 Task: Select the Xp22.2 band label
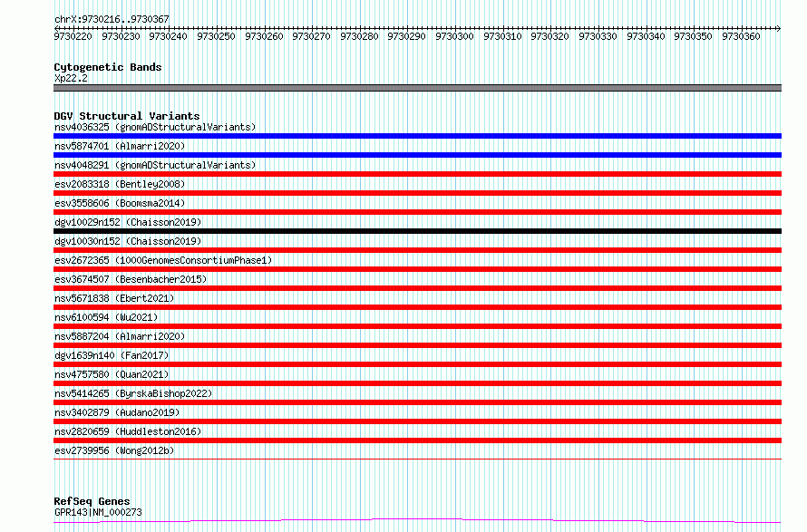coord(71,78)
